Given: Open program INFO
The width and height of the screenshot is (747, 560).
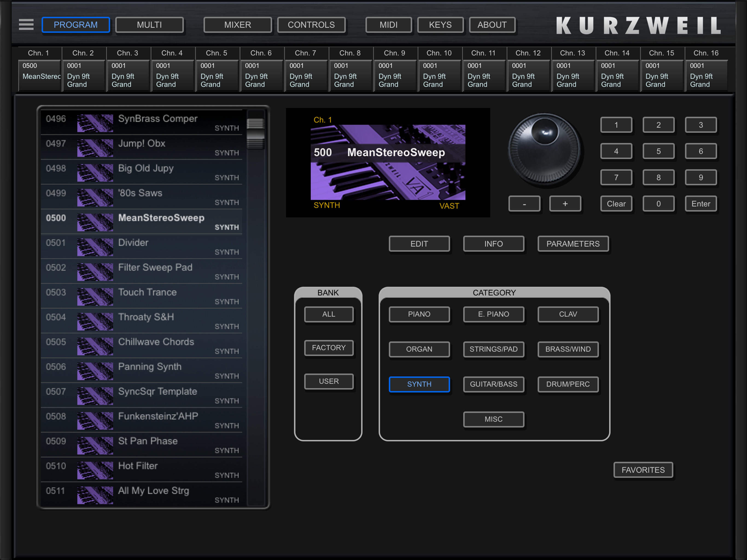Looking at the screenshot, I should click(x=493, y=244).
